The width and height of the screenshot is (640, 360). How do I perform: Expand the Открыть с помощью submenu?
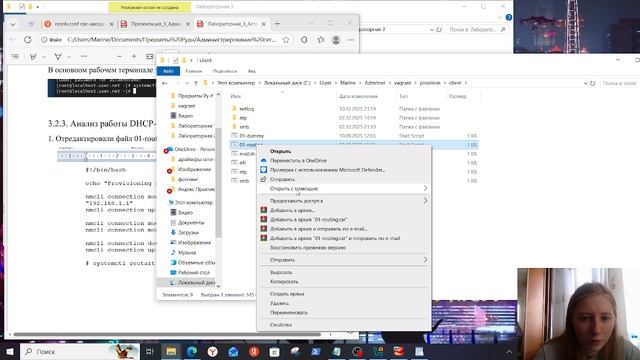425,189
